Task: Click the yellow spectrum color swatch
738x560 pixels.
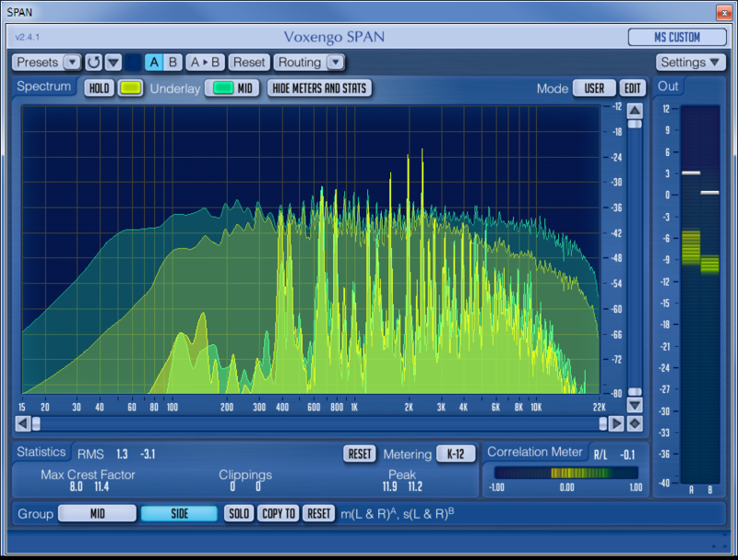Action: [x=130, y=88]
